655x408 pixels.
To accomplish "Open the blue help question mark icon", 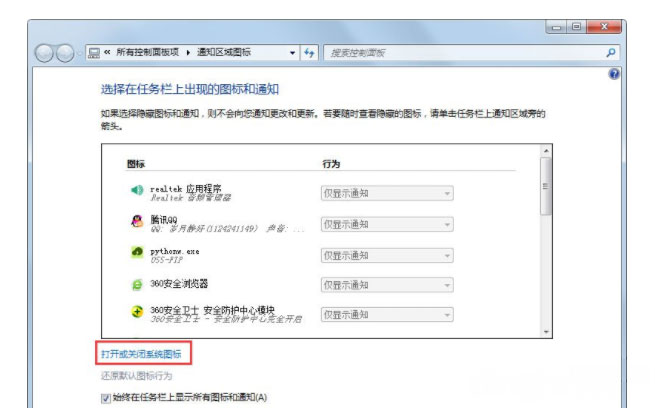I will [614, 74].
